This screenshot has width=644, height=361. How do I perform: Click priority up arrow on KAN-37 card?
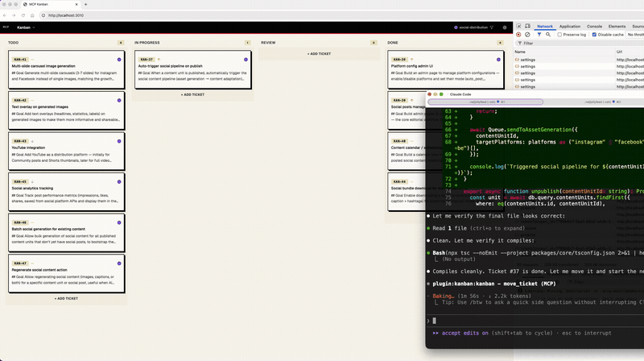point(159,60)
